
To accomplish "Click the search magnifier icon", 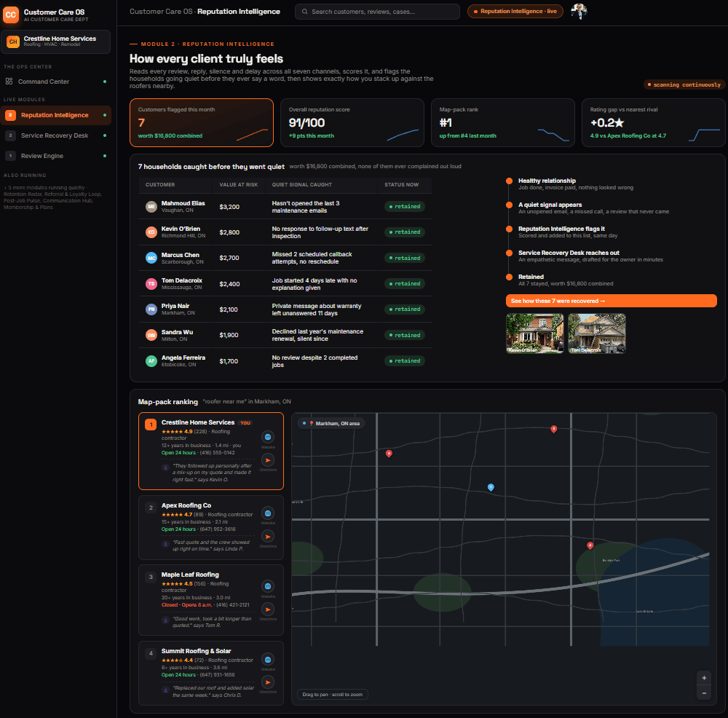I will coord(304,12).
